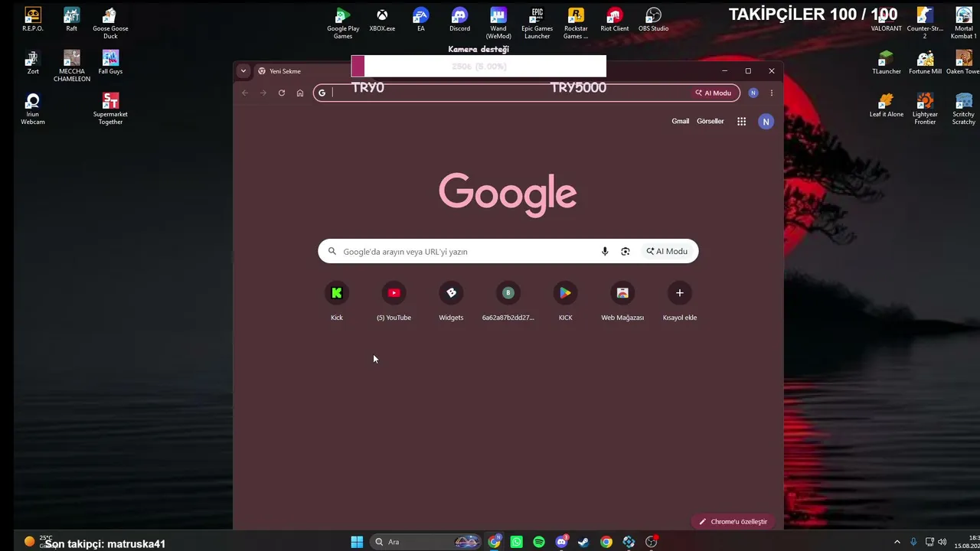Open Google Play Games desktop shortcut
This screenshot has width=980, height=551.
pos(343,23)
